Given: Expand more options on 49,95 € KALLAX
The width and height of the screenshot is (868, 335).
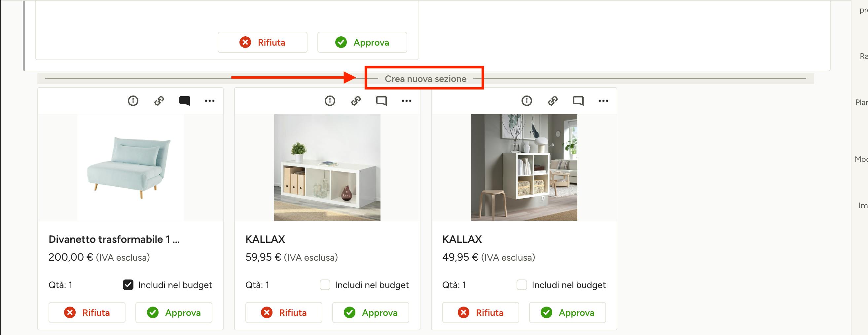Looking at the screenshot, I should pyautogui.click(x=603, y=101).
